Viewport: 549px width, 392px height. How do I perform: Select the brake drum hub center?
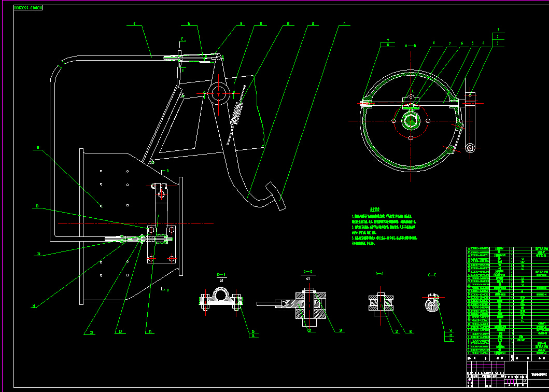411,121
